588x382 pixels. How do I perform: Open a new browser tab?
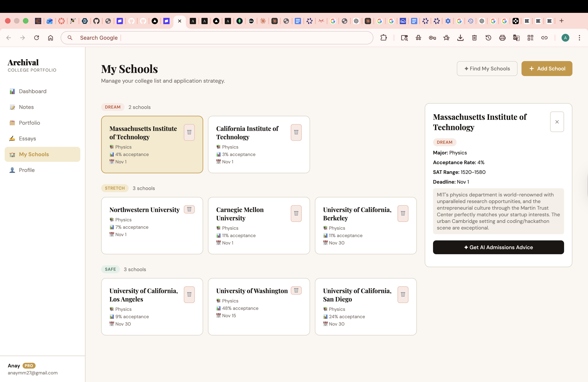click(561, 21)
